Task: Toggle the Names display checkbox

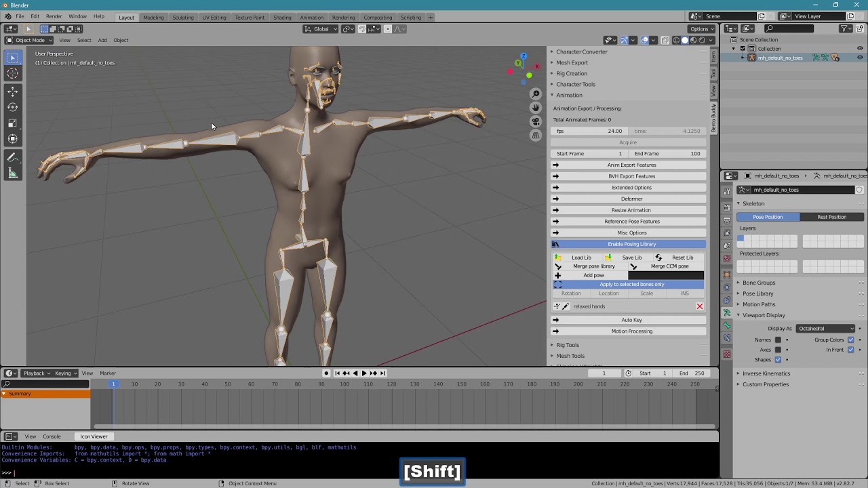Action: coord(778,340)
